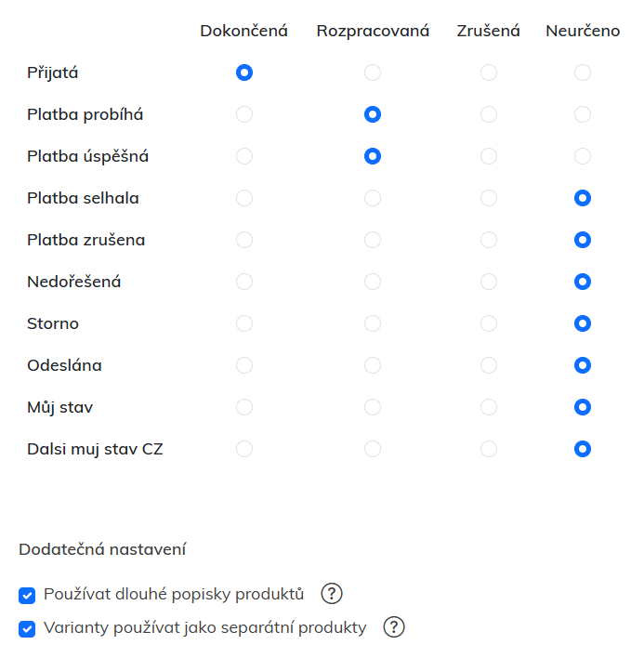This screenshot has height=658, width=644.
Task: Set Můj stav to Rozpracovaná
Action: click(x=373, y=407)
